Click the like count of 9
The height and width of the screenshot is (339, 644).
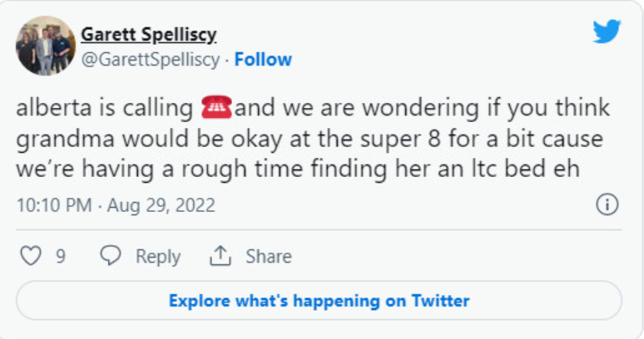(x=61, y=257)
